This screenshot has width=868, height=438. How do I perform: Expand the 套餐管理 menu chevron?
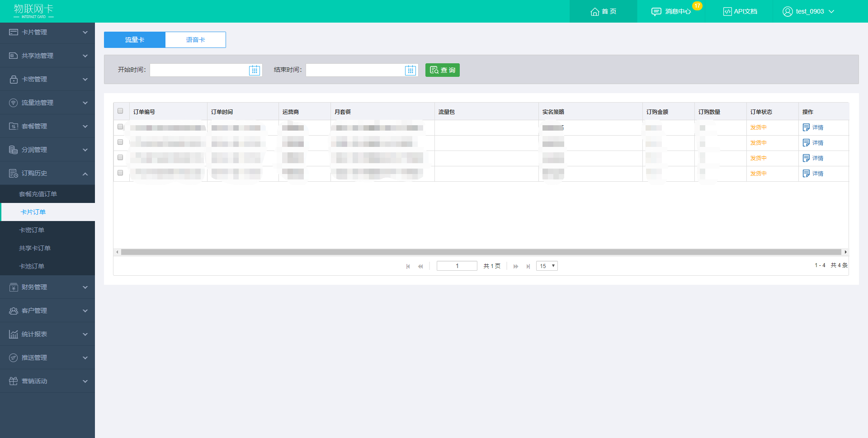85,127
